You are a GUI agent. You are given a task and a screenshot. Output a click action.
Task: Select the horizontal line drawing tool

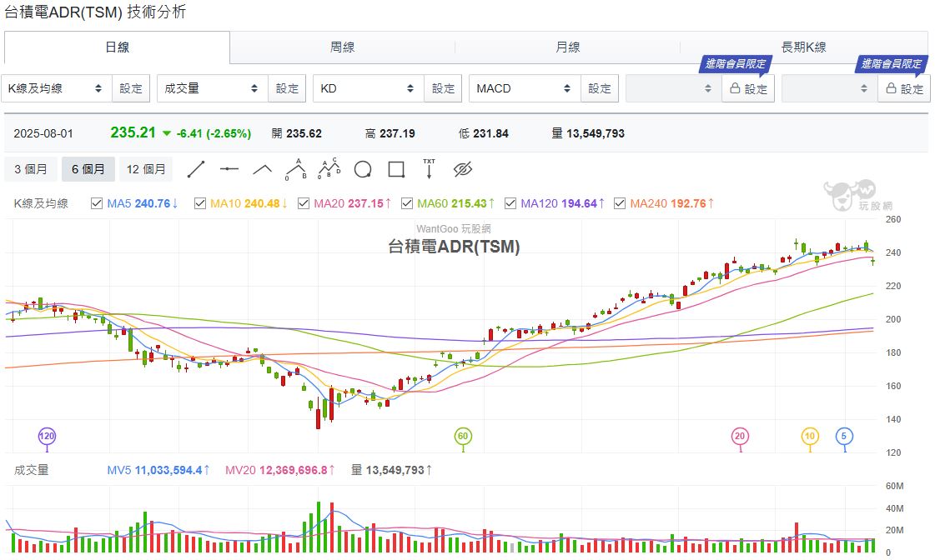click(x=229, y=169)
